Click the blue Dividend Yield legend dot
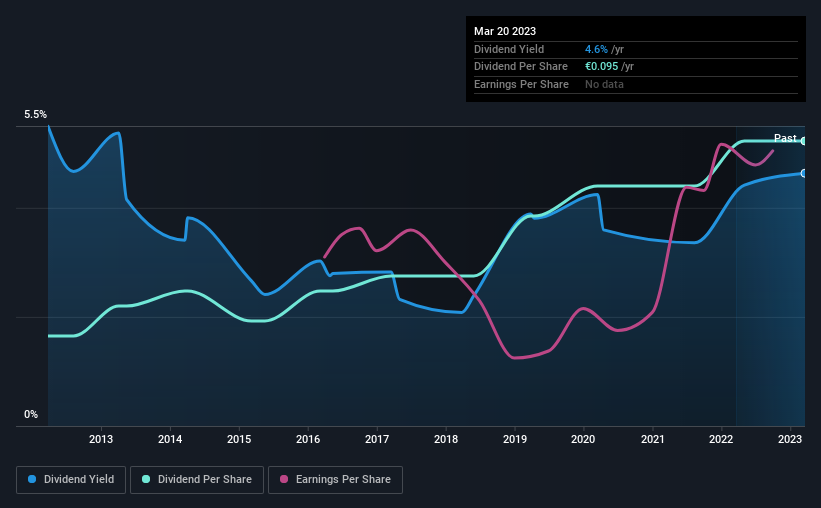821x508 pixels. tap(32, 479)
